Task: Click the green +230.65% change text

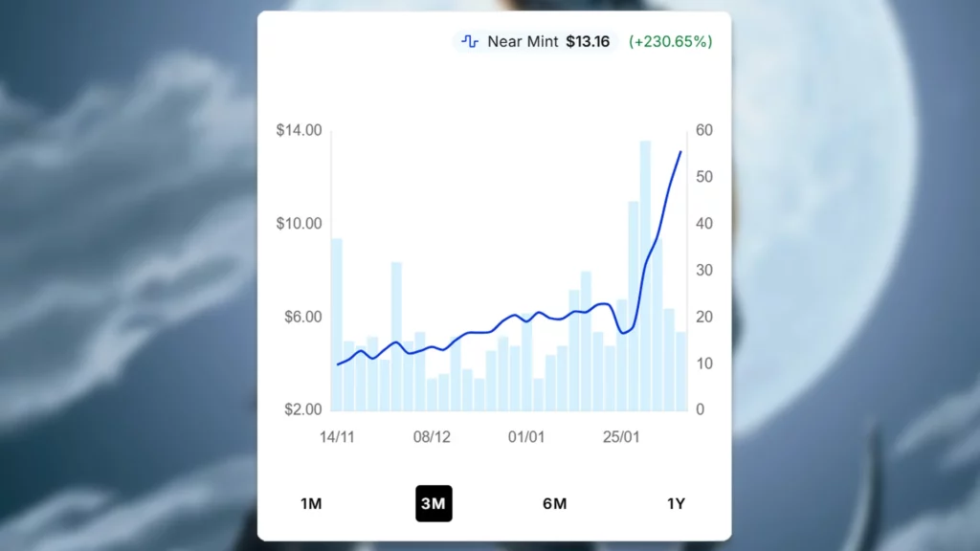Action: coord(670,42)
